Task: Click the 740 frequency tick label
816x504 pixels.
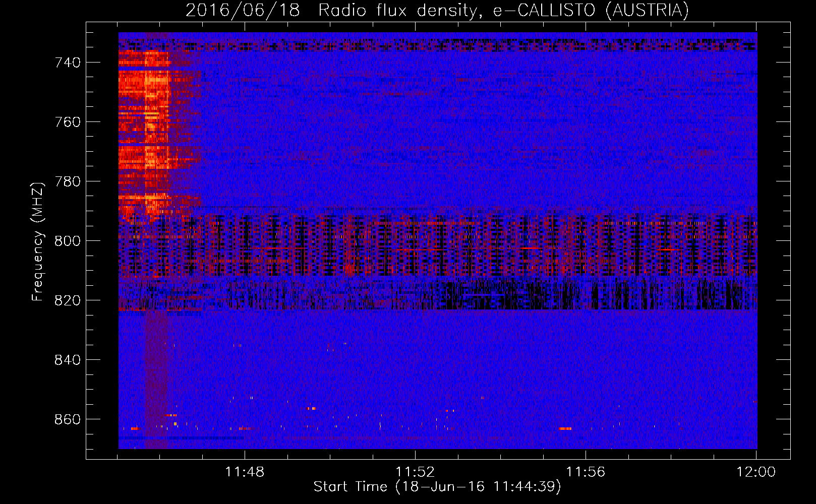Action: 68,62
